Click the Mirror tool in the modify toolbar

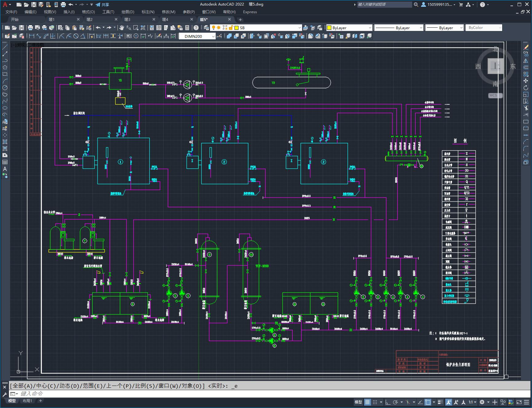click(x=526, y=61)
